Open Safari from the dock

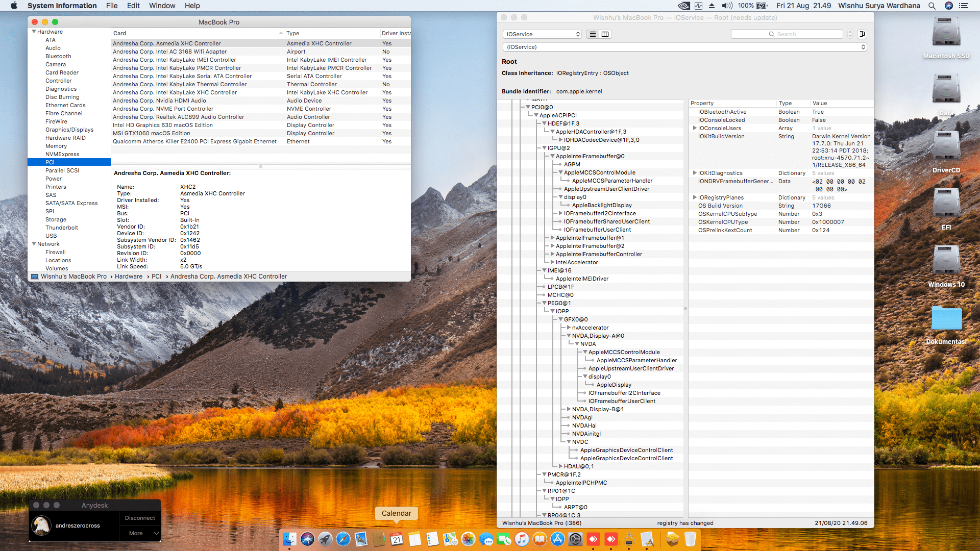(x=343, y=539)
